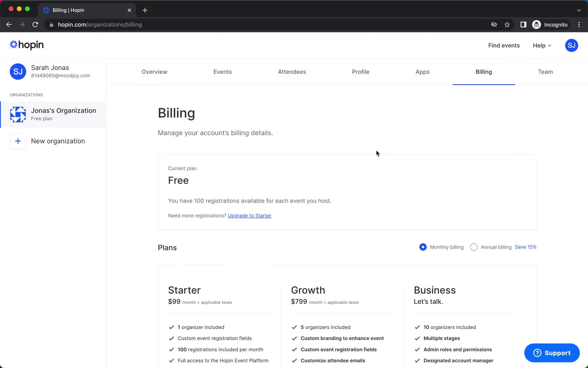Click the plus icon for New organization
Viewport: 588px width, 368px height.
click(x=18, y=141)
